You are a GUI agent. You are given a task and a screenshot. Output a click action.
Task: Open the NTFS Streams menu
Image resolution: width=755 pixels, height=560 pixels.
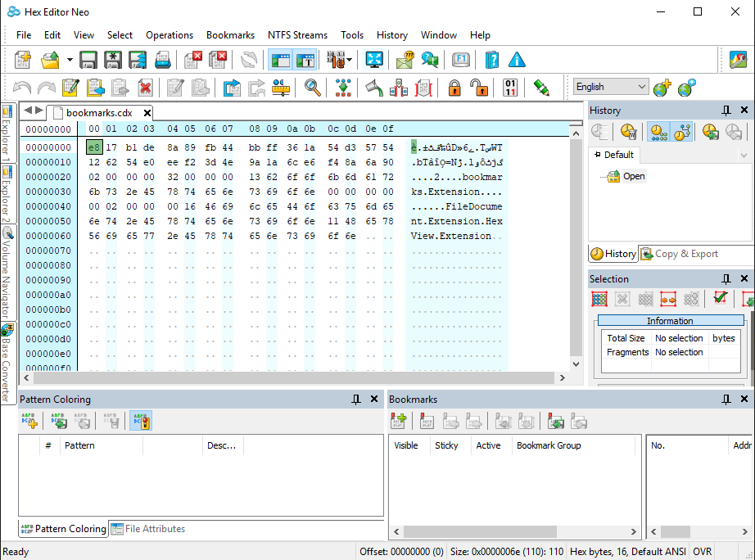(297, 35)
